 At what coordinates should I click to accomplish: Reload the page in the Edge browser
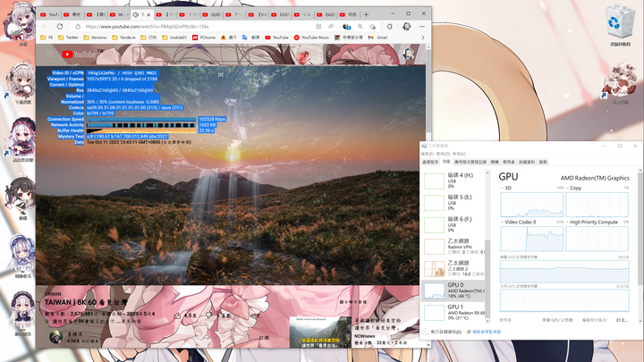60,26
